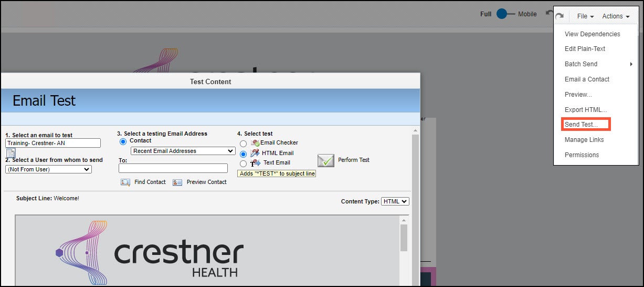Select the Contact radio button
This screenshot has width=644, height=287.
(123, 141)
